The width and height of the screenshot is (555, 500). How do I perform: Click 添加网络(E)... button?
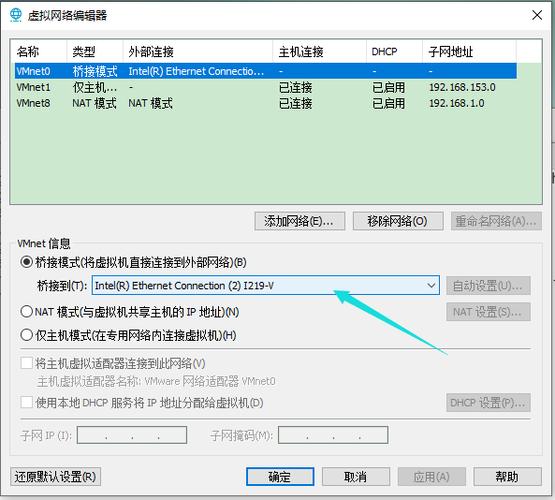point(299,221)
